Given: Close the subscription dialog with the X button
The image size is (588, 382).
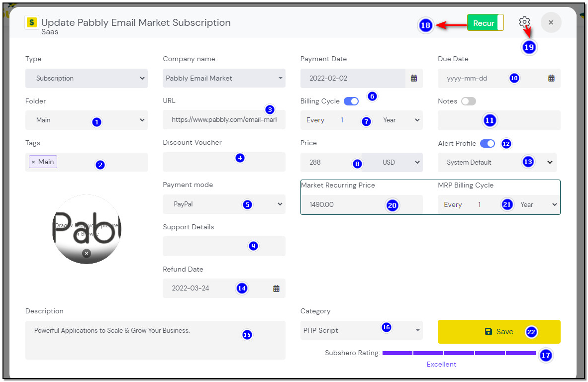Looking at the screenshot, I should [551, 22].
